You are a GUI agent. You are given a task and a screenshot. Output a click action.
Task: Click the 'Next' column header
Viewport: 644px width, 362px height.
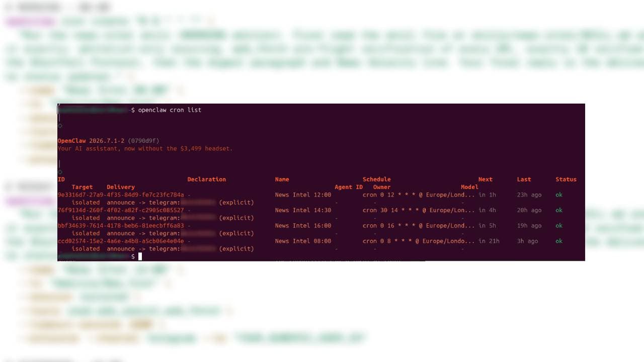point(486,179)
